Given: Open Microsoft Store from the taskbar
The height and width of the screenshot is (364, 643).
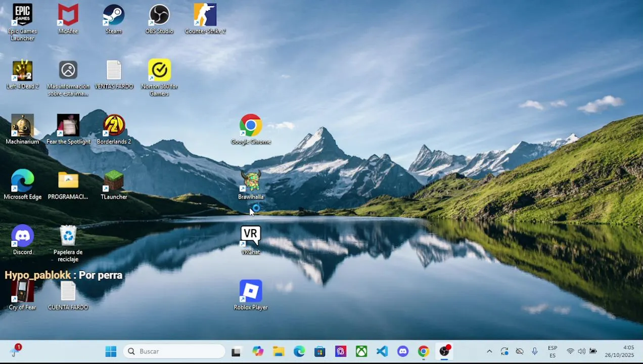Looking at the screenshot, I should pos(320,351).
